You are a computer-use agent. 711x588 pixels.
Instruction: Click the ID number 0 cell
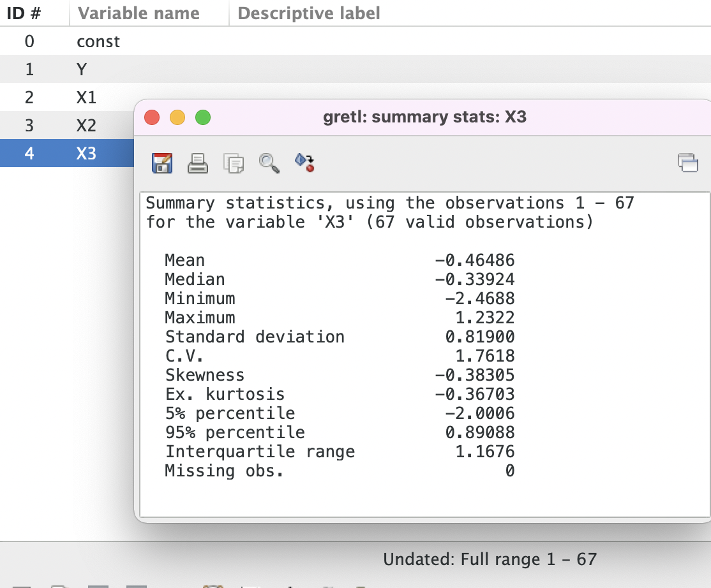point(29,41)
